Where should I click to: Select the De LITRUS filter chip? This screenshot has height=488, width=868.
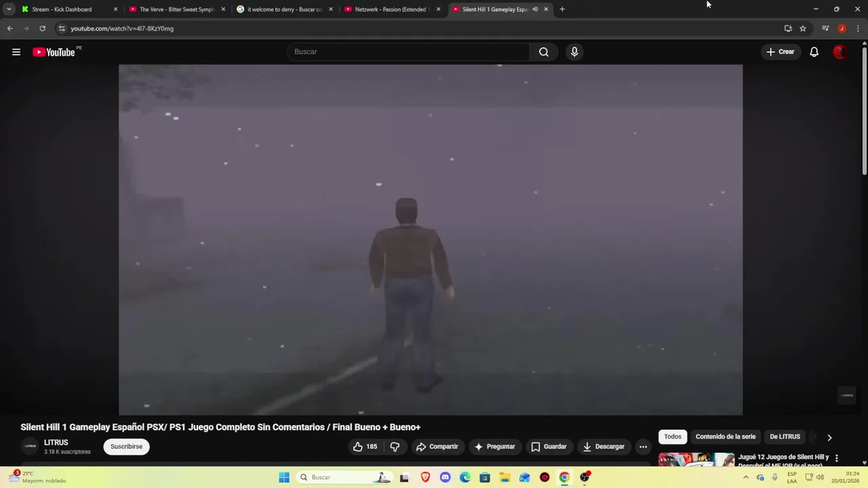pos(785,436)
